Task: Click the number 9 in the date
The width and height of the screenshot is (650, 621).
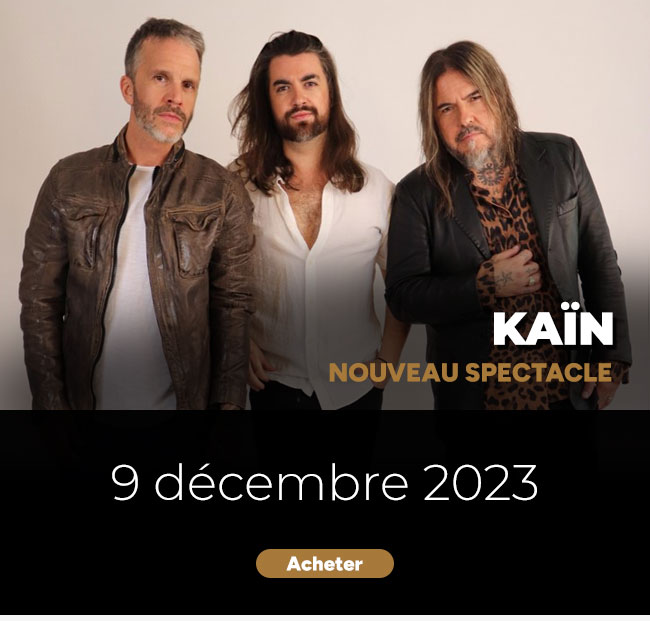Action: coord(125,483)
